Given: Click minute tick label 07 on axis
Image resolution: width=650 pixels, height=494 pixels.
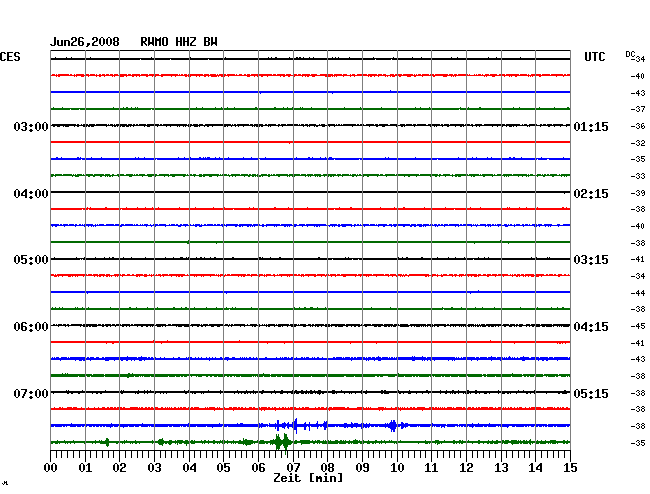Looking at the screenshot, I should (293, 467).
